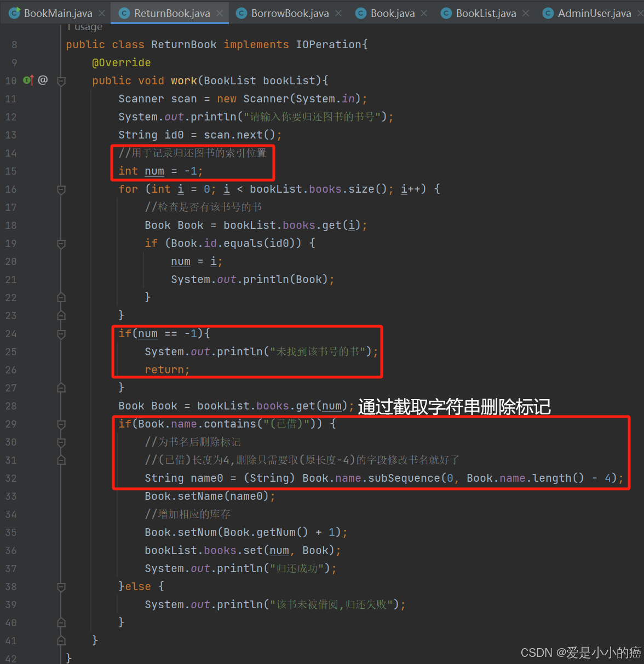Click the comment fold end marker on line 31
This screenshot has width=644, height=664.
coord(61,460)
